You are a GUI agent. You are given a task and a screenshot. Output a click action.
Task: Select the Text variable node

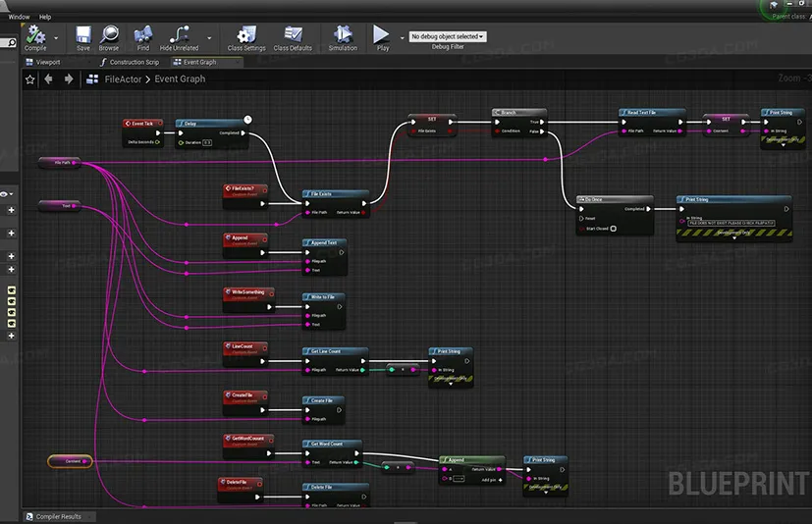59,206
